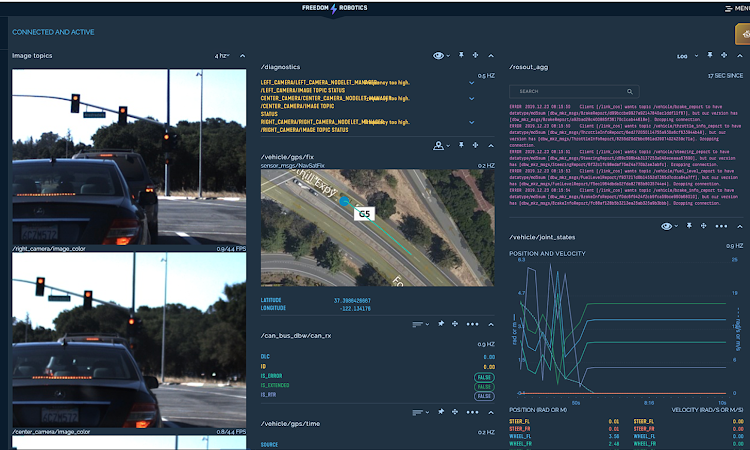Select the /rosout_agg panel title
Screen dimensions: 750x450
click(x=529, y=67)
